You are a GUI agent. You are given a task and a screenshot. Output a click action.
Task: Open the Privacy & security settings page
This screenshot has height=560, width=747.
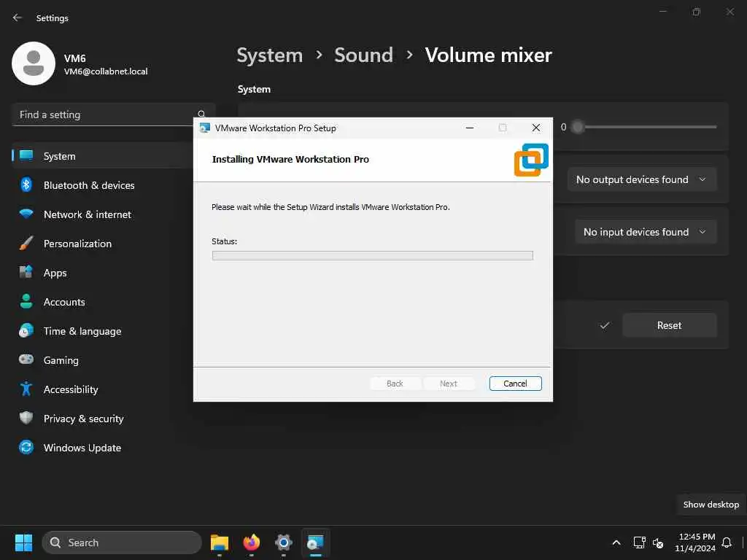83,419
